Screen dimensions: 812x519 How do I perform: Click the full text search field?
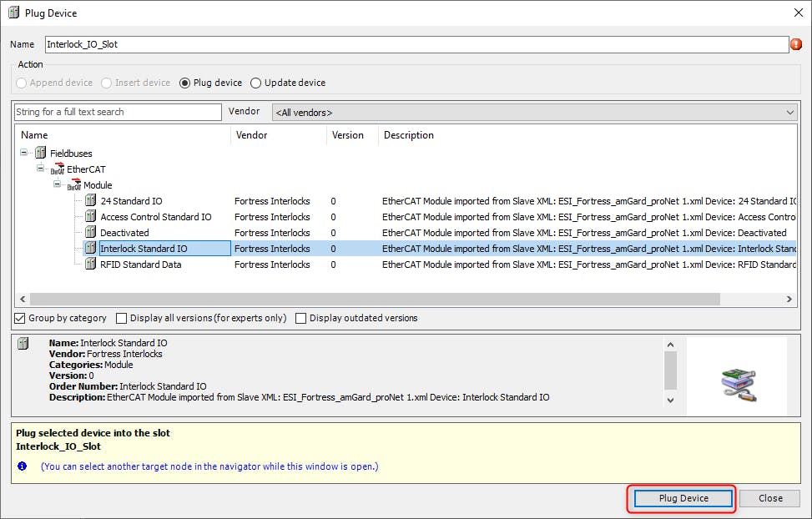[118, 112]
